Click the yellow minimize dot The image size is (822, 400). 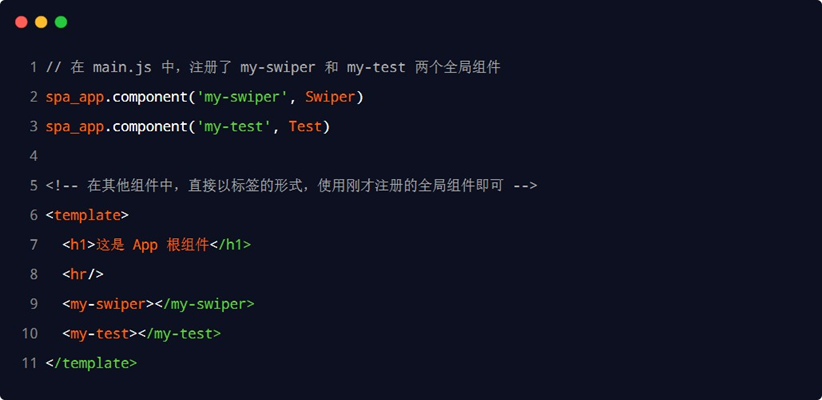click(x=41, y=22)
